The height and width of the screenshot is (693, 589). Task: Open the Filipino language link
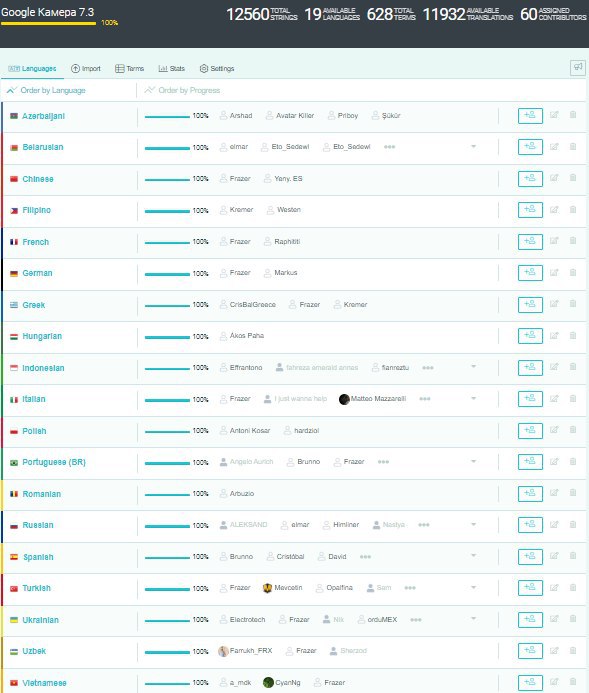point(36,210)
